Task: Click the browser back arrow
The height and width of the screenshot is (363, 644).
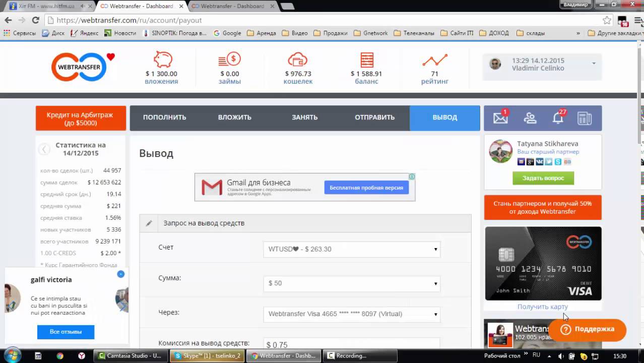Action: (x=8, y=20)
